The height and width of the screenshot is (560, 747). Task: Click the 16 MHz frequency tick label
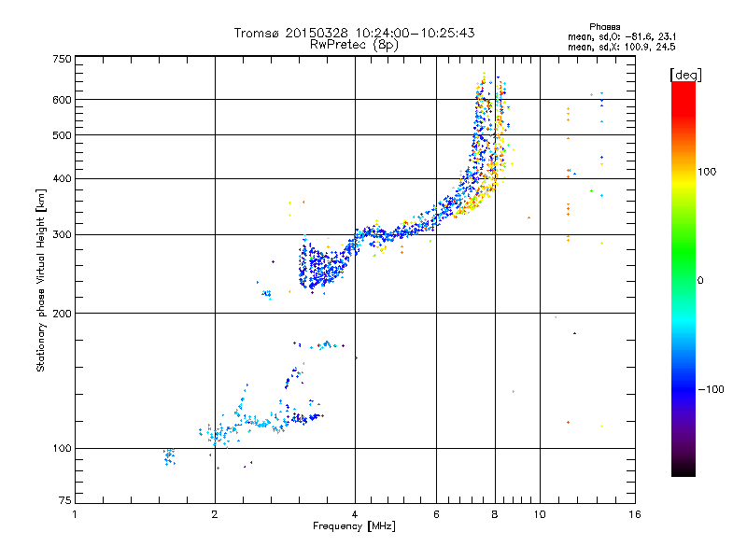coord(635,514)
